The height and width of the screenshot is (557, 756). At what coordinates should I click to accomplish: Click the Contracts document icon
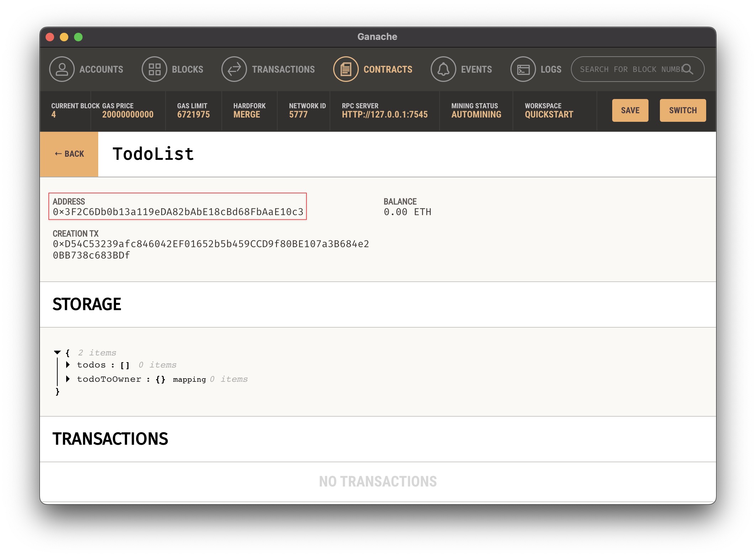click(x=346, y=69)
